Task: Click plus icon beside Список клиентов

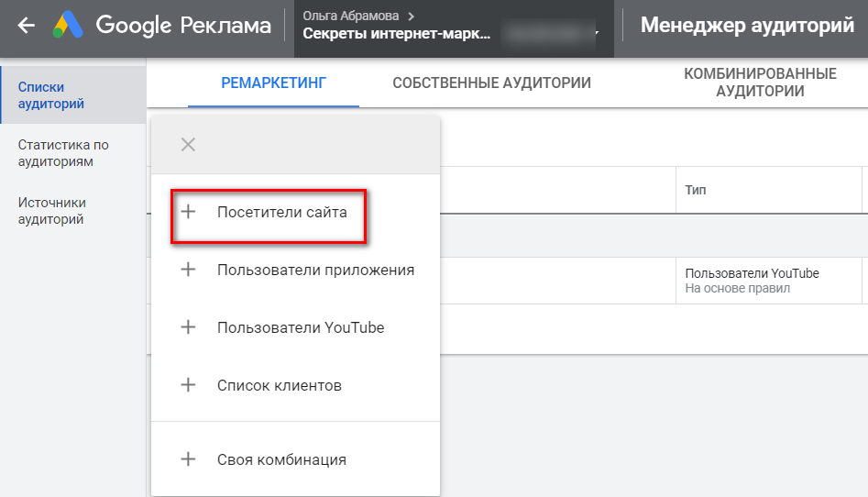Action: coord(188,385)
